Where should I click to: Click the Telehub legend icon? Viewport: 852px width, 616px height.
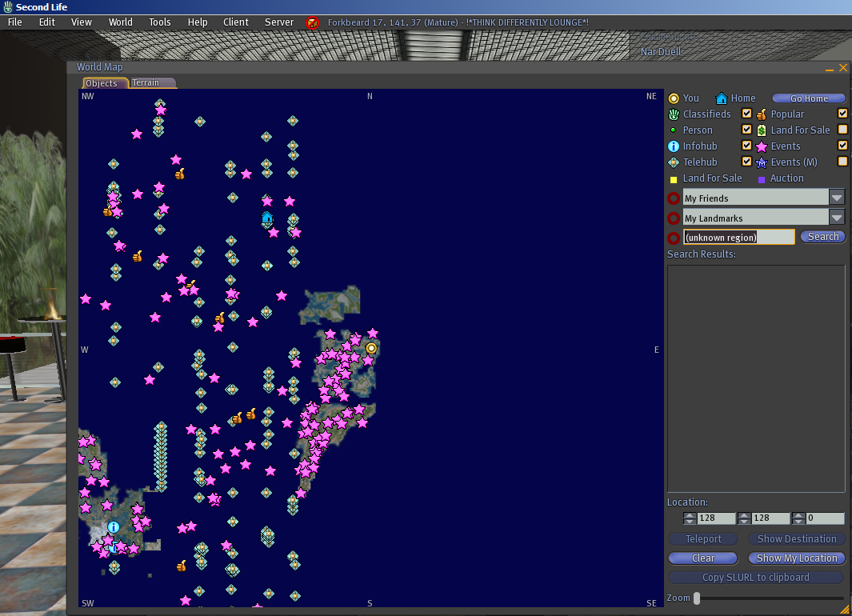click(x=674, y=162)
